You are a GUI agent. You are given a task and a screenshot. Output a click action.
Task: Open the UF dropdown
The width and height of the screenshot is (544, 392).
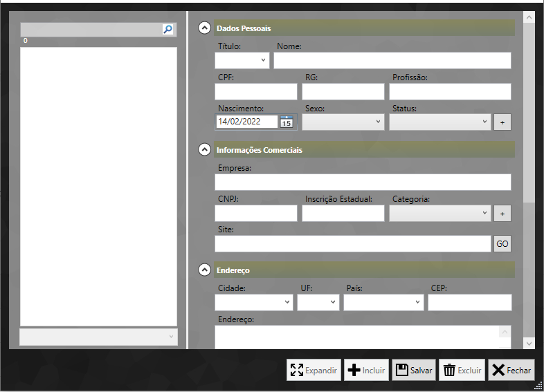[x=318, y=303]
